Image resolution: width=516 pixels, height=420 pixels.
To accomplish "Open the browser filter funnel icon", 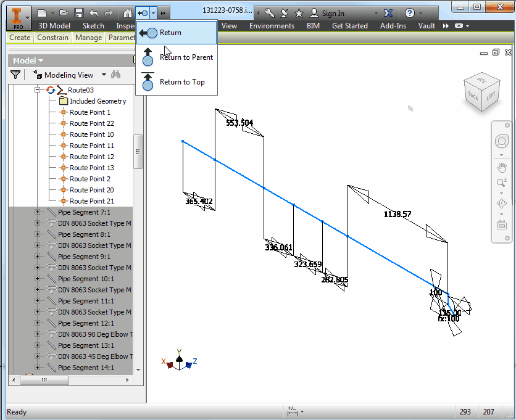I will point(15,75).
